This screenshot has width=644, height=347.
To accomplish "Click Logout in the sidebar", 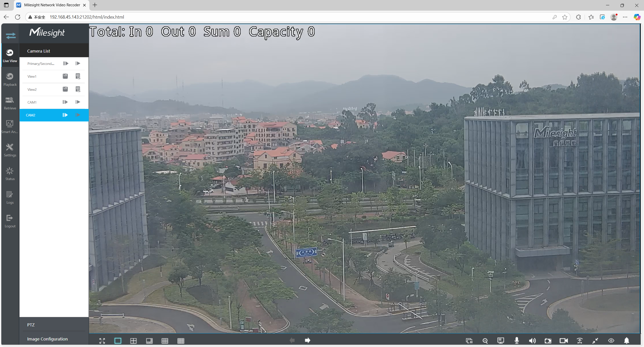I will pos(10,221).
